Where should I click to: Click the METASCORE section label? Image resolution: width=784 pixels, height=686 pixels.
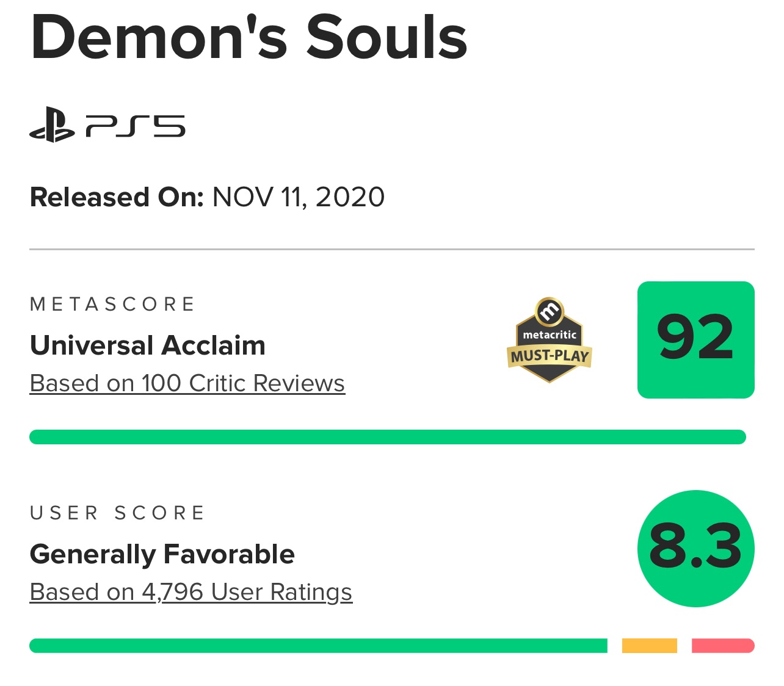point(112,304)
